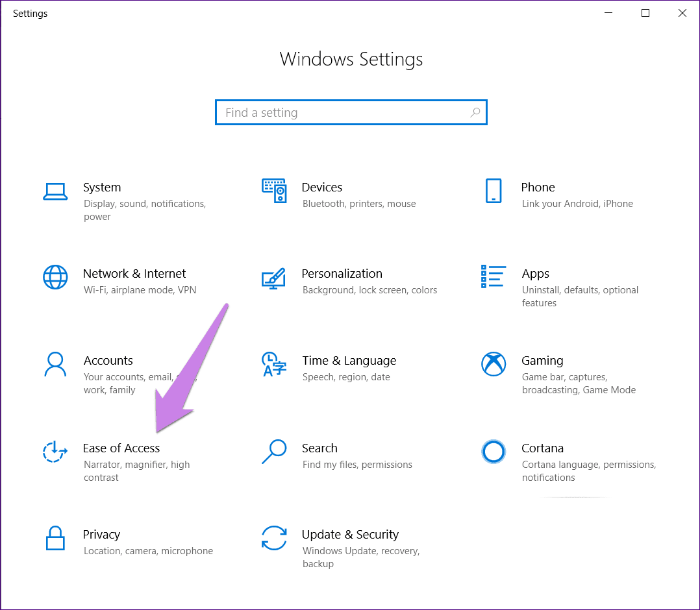The width and height of the screenshot is (700, 610).
Task: Open Cortana title
Action: pyautogui.click(x=542, y=448)
